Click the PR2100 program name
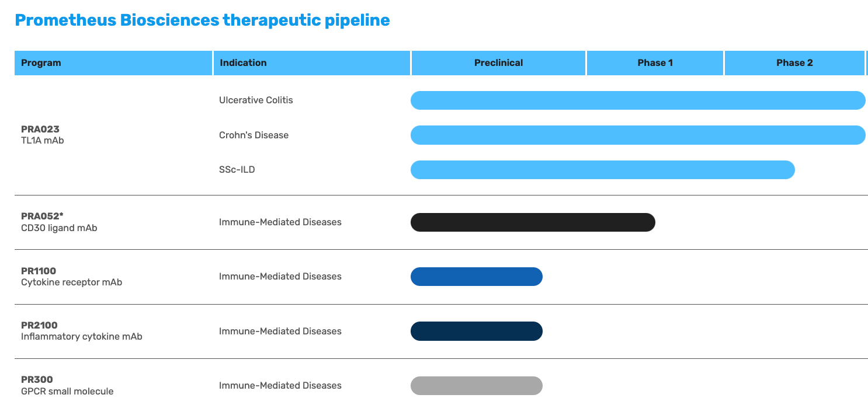 (x=39, y=325)
